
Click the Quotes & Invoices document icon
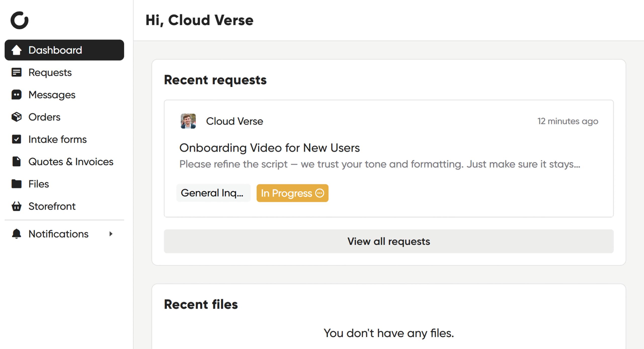(17, 162)
